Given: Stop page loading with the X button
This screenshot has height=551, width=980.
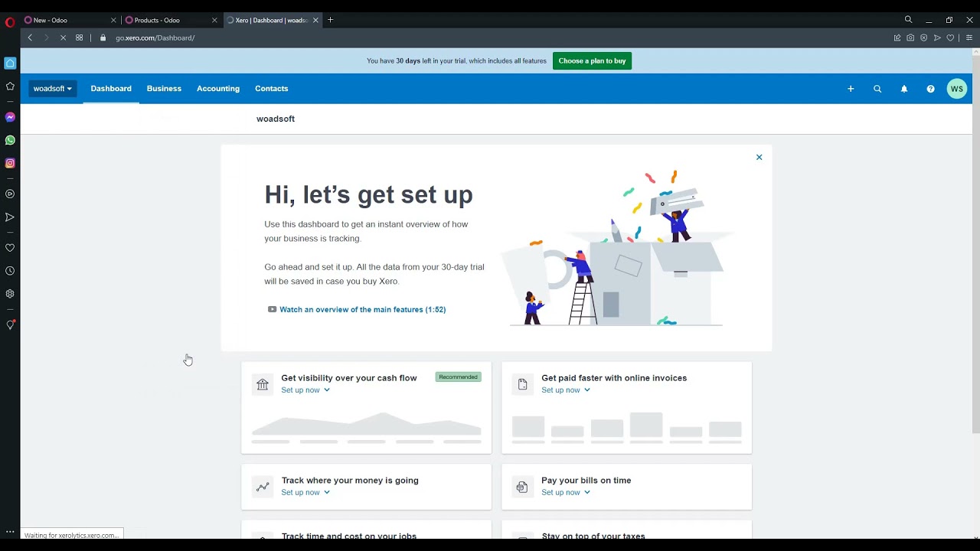Looking at the screenshot, I should [x=63, y=37].
